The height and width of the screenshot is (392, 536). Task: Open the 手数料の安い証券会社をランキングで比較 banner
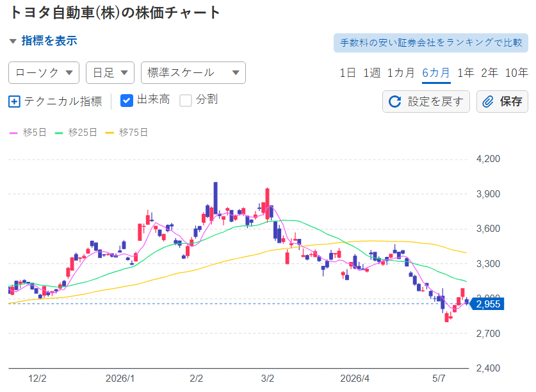tap(431, 43)
